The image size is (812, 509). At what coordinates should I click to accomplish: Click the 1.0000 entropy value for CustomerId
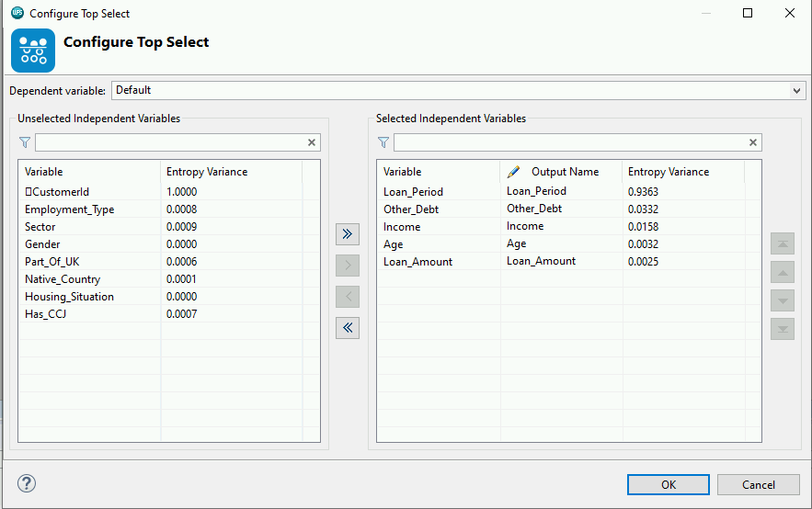coord(181,192)
